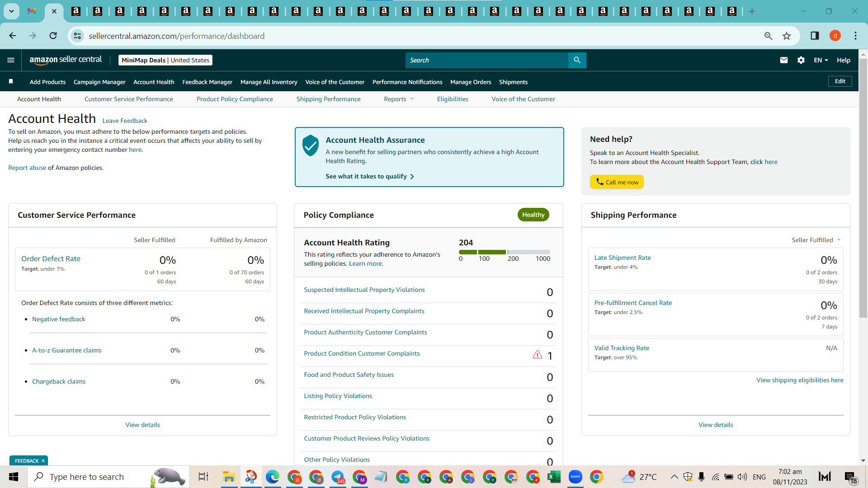Open the Chrome profile avatar

[835, 36]
